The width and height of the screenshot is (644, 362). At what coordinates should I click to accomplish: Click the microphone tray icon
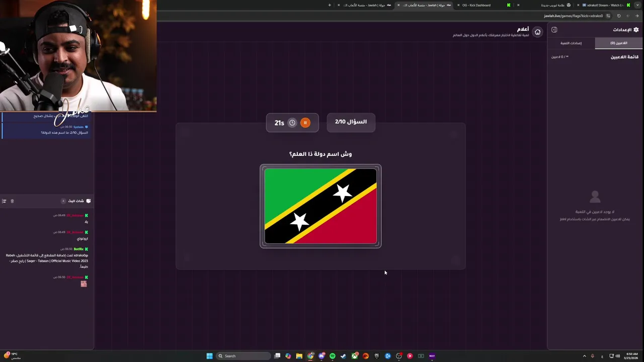[x=593, y=356]
